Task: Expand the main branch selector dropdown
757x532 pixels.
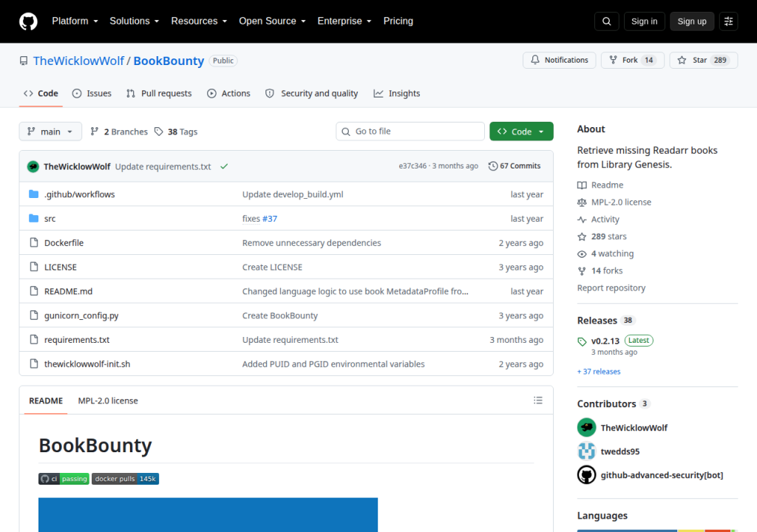Action: (x=50, y=132)
